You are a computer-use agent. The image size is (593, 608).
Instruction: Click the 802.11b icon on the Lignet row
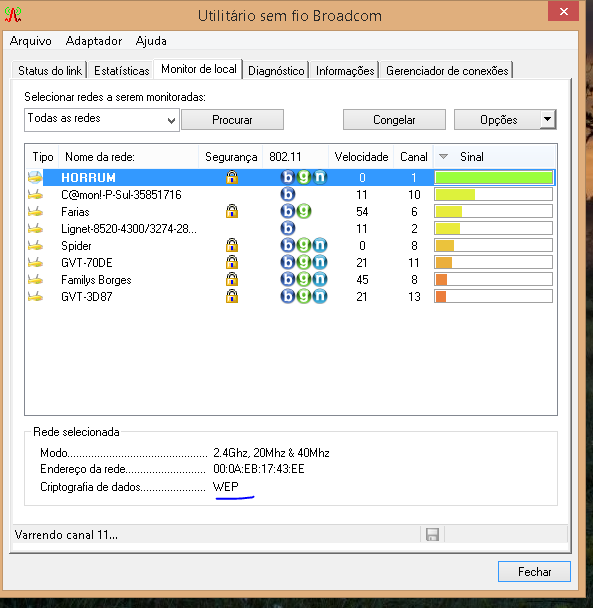point(288,228)
